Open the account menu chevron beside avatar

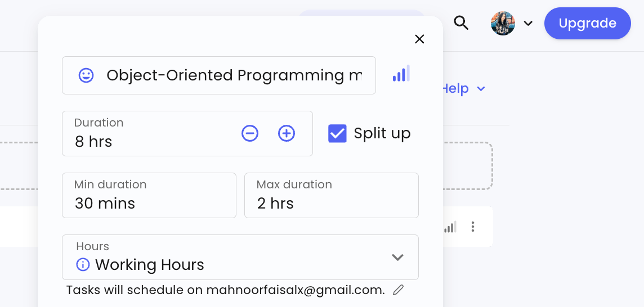528,24
